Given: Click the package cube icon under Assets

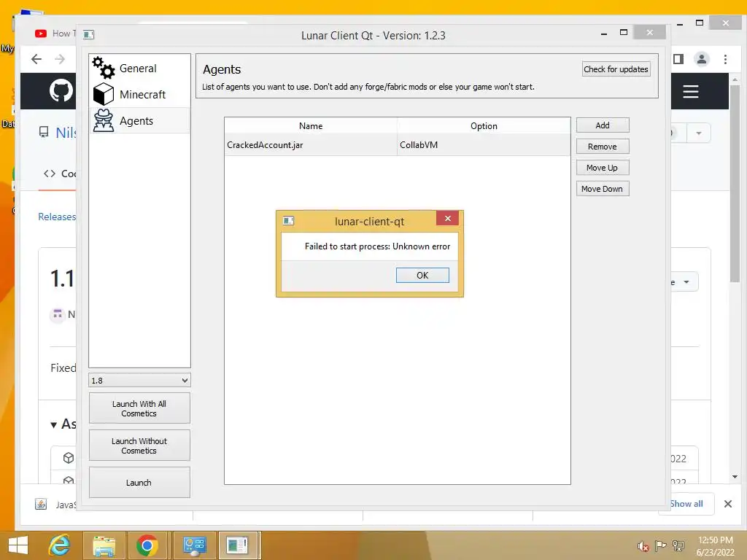Looking at the screenshot, I should click(x=69, y=458).
